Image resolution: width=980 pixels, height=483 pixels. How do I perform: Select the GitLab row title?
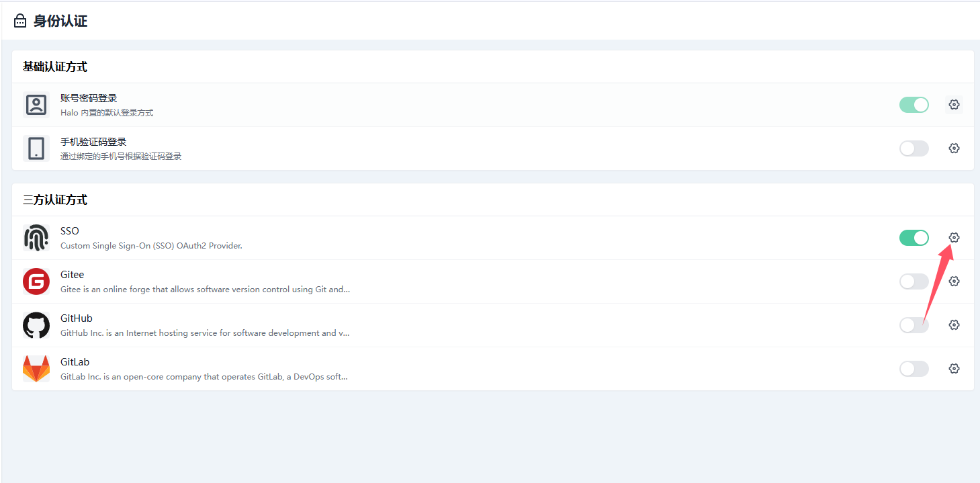tap(75, 362)
